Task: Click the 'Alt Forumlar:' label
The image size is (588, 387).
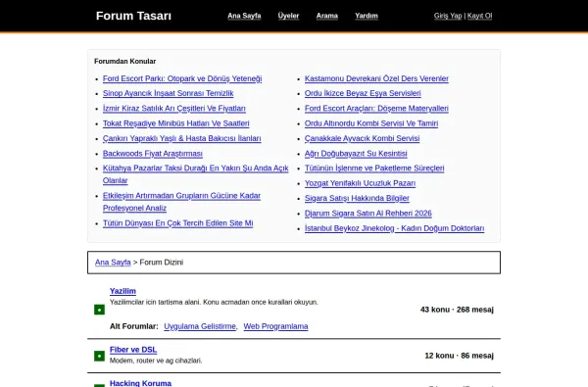Action: (x=134, y=326)
